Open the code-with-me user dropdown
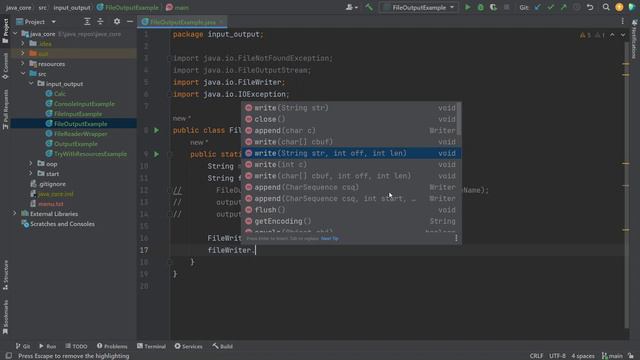This screenshot has width=640, height=360. tap(351, 7)
